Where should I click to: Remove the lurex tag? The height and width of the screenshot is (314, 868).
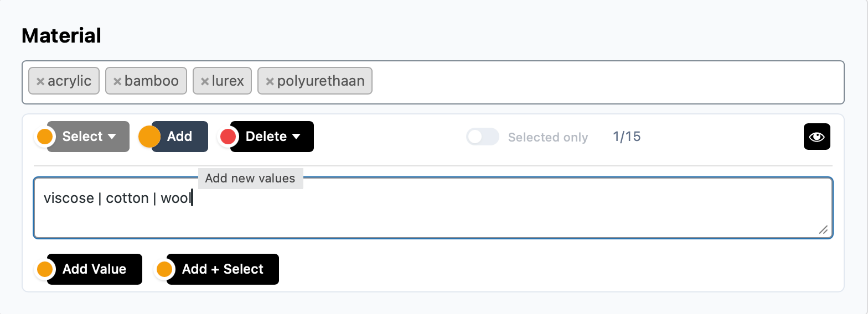205,82
